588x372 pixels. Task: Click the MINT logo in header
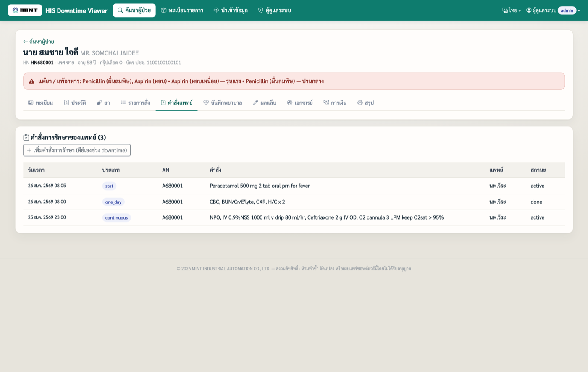click(x=25, y=10)
